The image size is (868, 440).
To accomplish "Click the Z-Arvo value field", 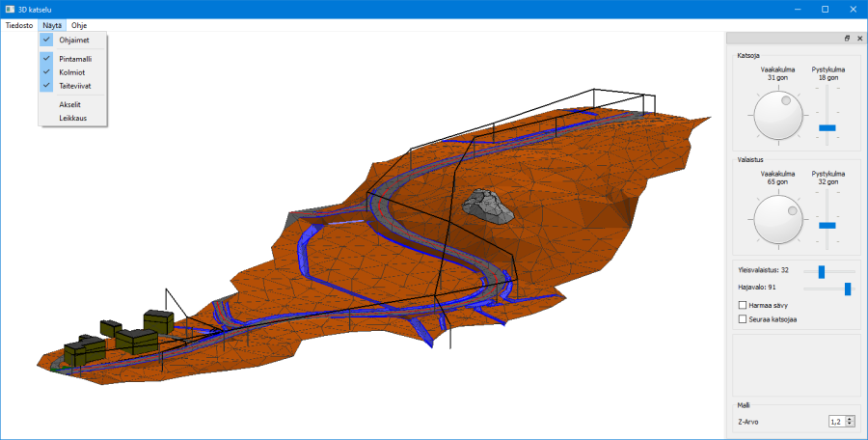I will (835, 422).
